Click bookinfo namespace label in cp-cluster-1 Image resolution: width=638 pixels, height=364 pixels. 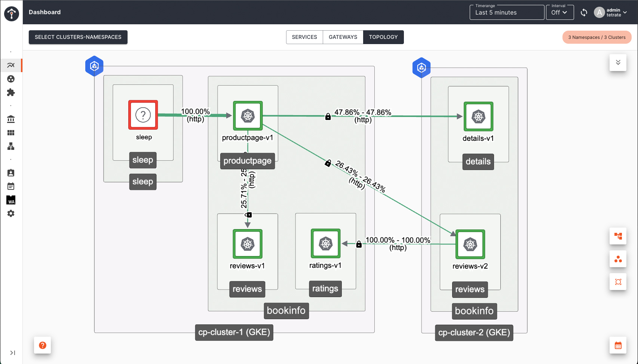(286, 311)
